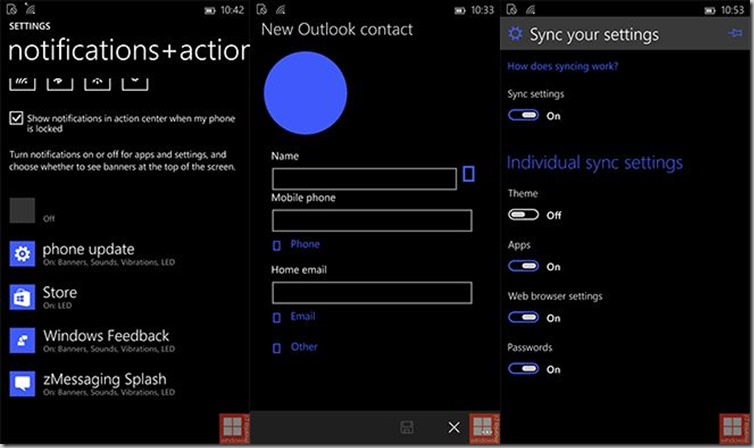Cancel the new contact with the X icon
Viewport: 754px width, 448px height.
(453, 427)
